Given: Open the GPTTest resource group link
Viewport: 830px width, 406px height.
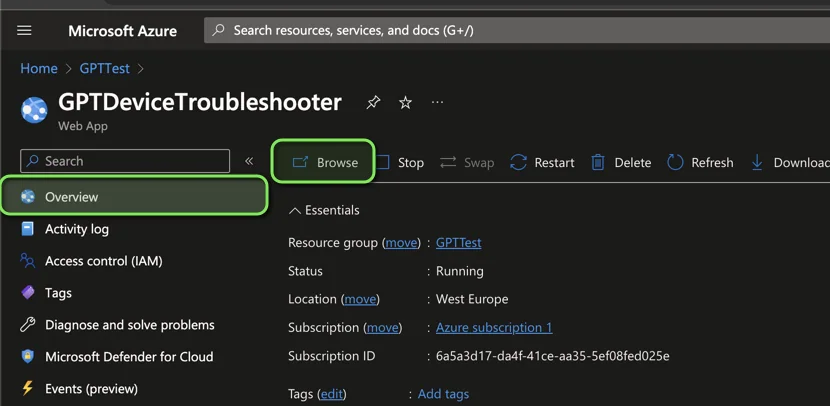Looking at the screenshot, I should 458,243.
